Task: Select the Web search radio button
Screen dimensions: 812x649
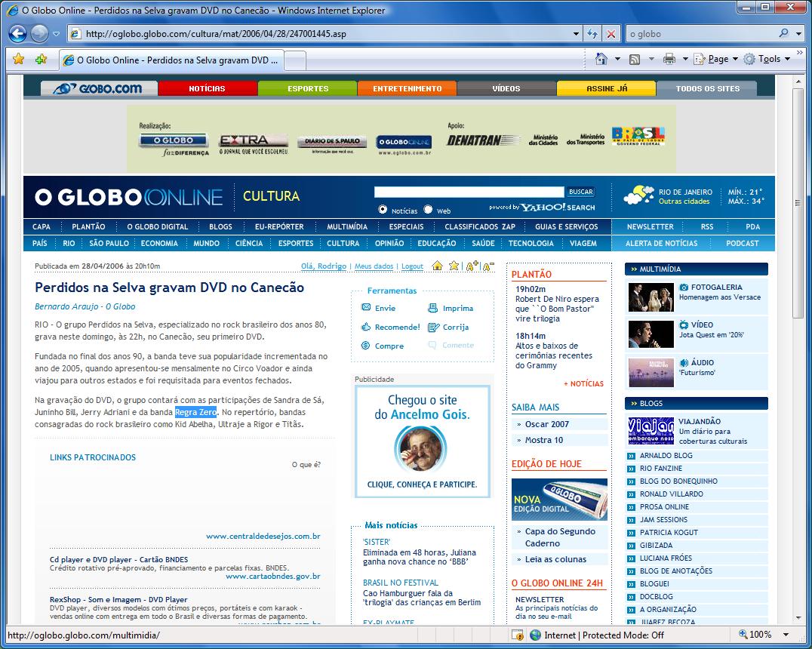Action: pos(428,209)
